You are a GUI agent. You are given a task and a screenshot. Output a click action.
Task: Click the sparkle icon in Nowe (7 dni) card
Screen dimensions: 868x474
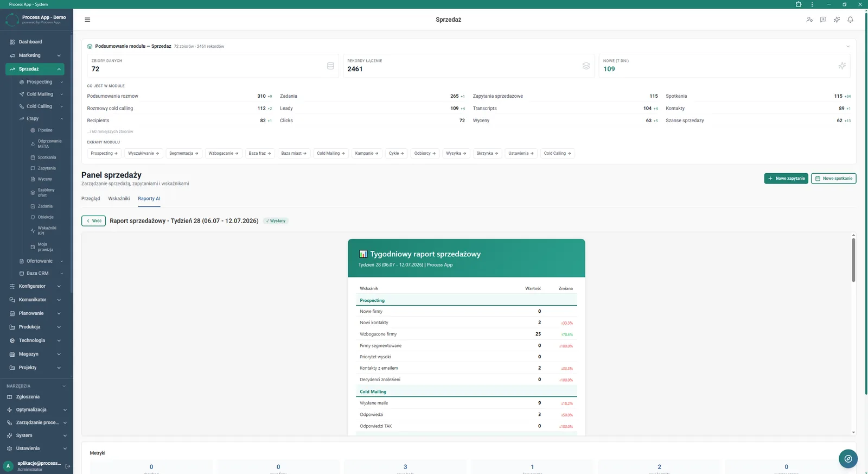842,66
